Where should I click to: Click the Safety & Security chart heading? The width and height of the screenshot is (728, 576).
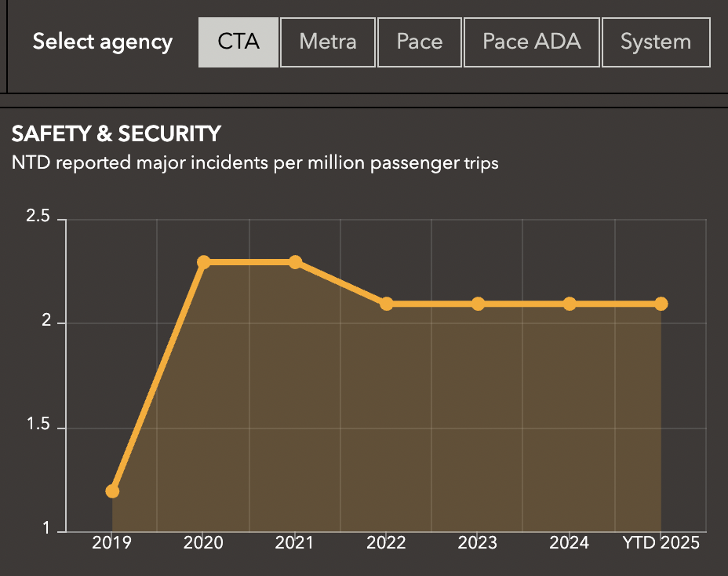click(x=116, y=134)
